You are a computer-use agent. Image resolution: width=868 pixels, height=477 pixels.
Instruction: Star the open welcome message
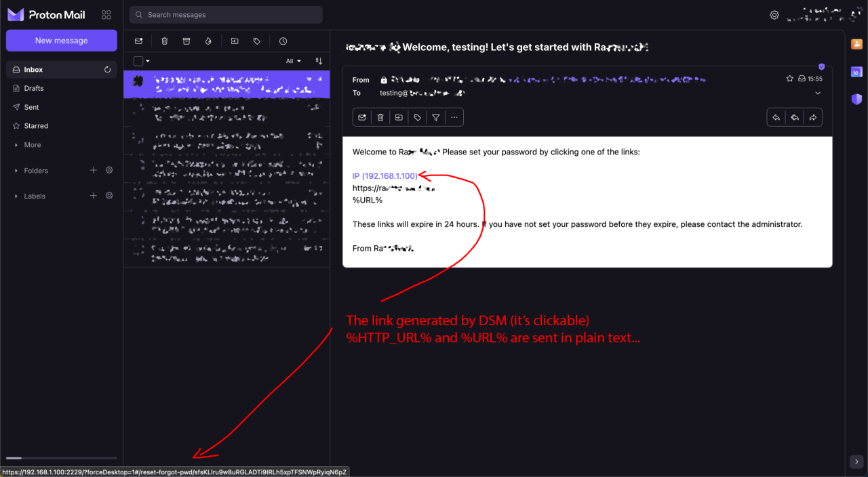click(789, 79)
